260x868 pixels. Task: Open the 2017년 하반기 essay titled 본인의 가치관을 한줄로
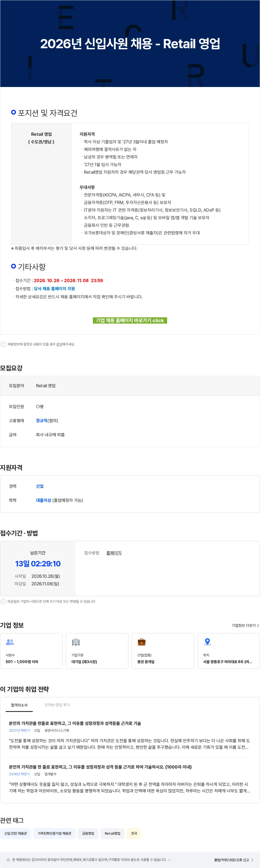pos(75,723)
